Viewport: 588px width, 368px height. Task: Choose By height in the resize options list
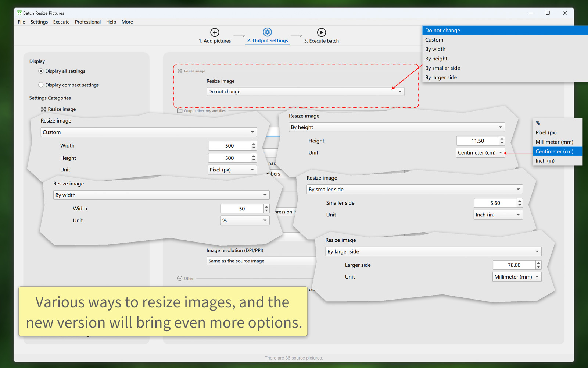click(505, 59)
